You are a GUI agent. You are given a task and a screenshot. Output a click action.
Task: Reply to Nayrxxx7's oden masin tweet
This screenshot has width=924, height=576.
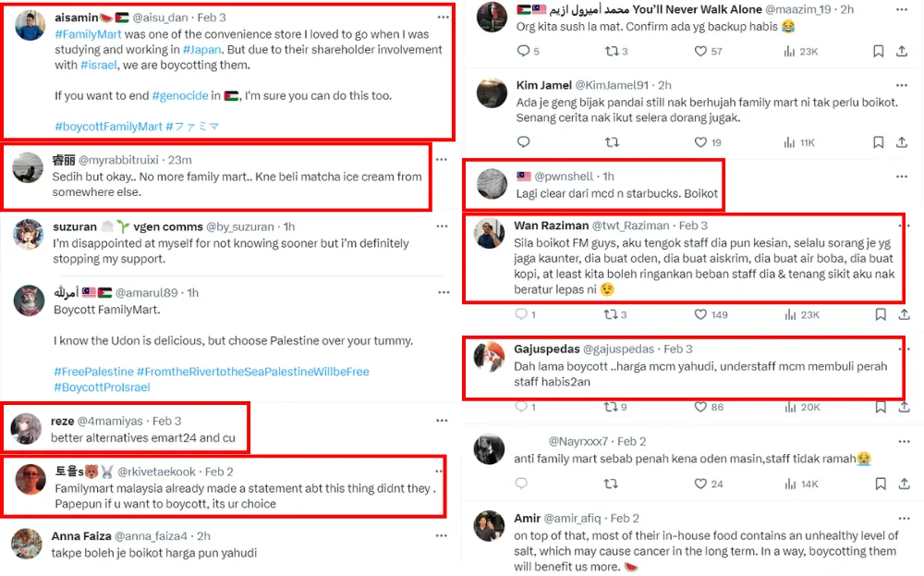523,484
